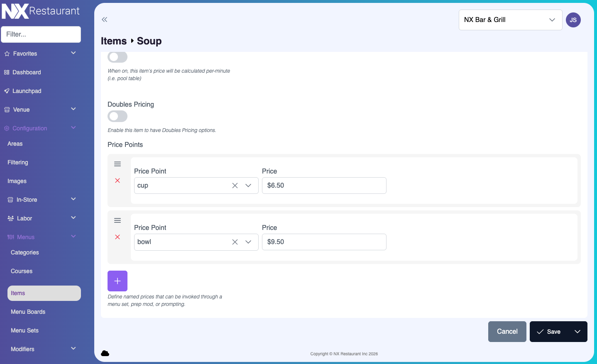The height and width of the screenshot is (364, 597).
Task: Cancel editing the Soup item
Action: point(507,332)
